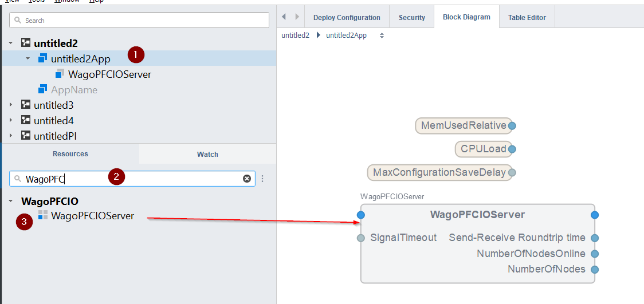
Task: Select the CPULoad signal block
Action: (x=484, y=149)
